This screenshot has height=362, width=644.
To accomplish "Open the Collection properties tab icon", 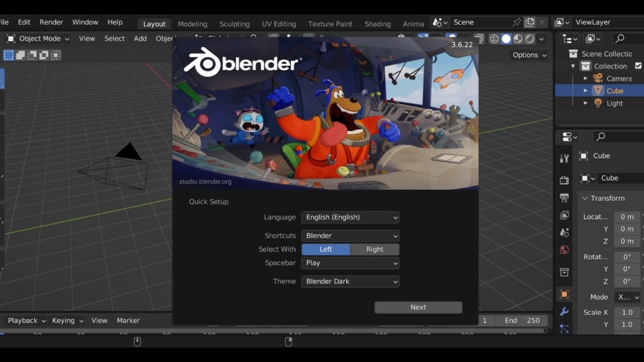I will 564,272.
